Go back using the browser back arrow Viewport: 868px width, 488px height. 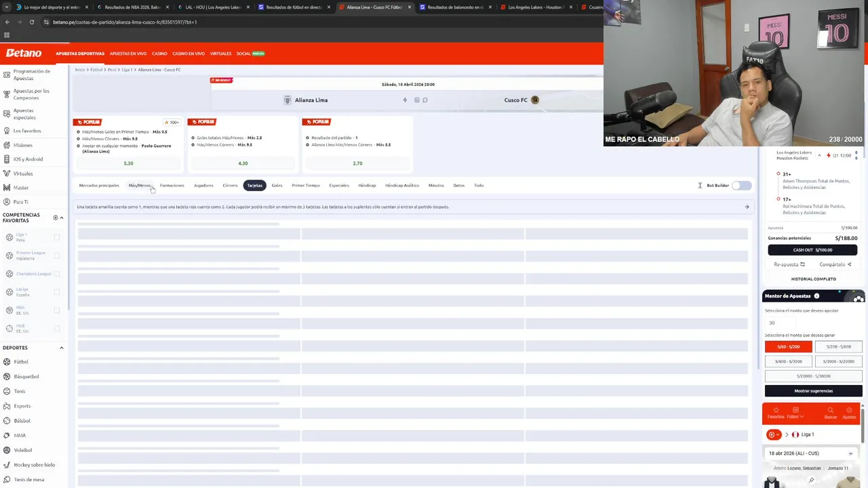(x=7, y=22)
